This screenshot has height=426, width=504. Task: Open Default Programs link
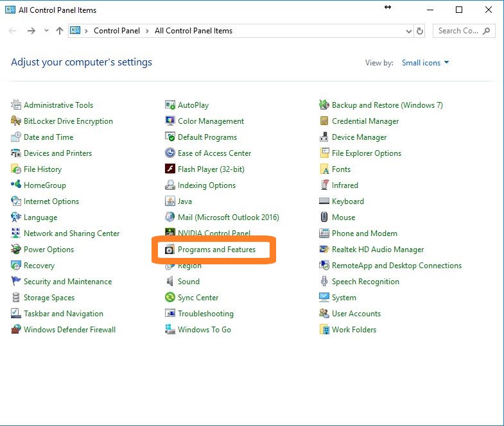coord(207,137)
